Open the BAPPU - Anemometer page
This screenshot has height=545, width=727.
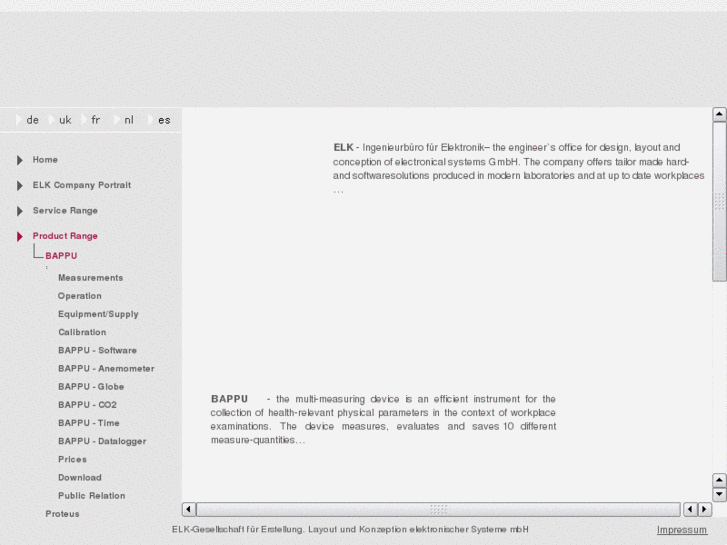click(106, 368)
